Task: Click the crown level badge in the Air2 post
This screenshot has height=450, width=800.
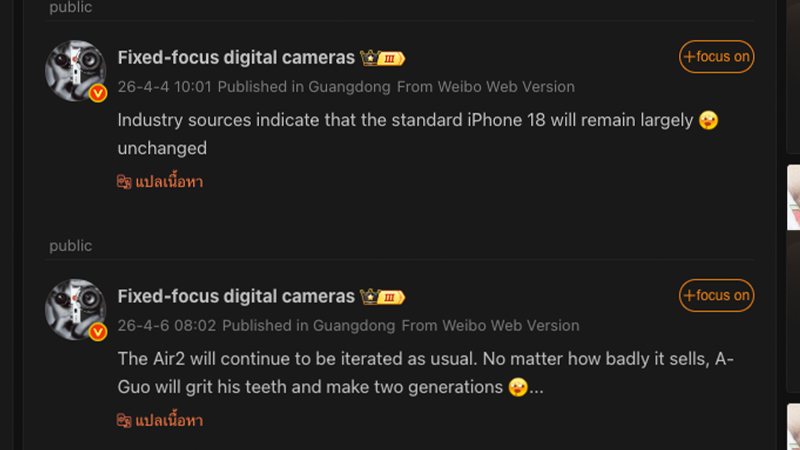Action: 382,297
